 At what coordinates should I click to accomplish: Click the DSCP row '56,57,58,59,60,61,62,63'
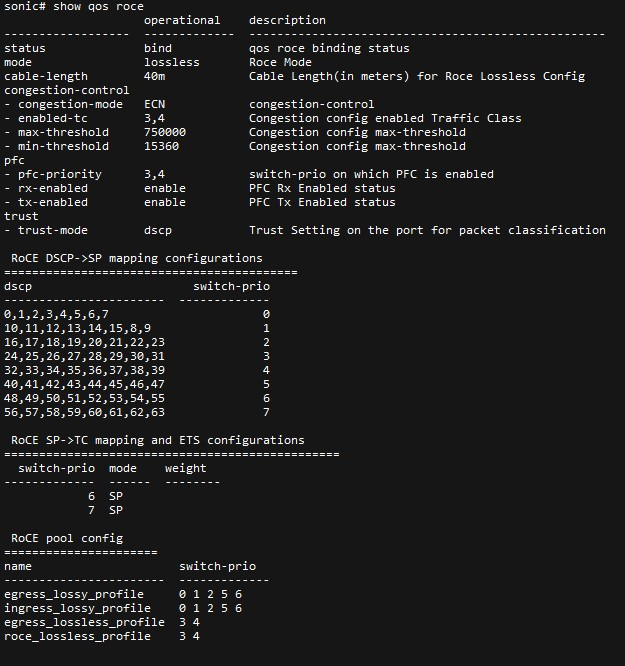click(84, 412)
